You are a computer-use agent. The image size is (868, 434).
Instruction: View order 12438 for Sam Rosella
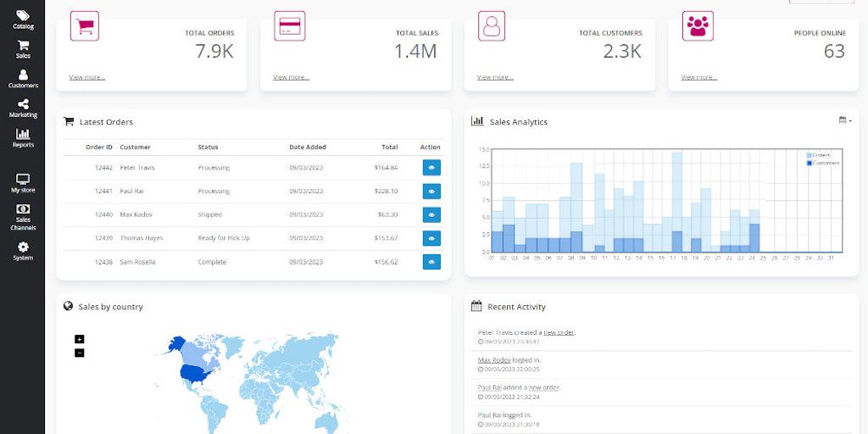[x=431, y=262]
